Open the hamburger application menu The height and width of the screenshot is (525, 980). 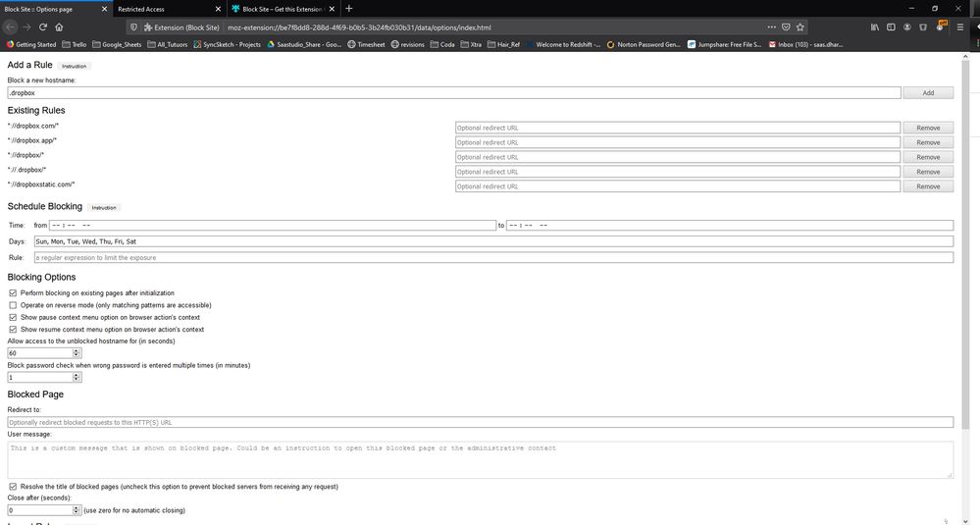point(960,26)
